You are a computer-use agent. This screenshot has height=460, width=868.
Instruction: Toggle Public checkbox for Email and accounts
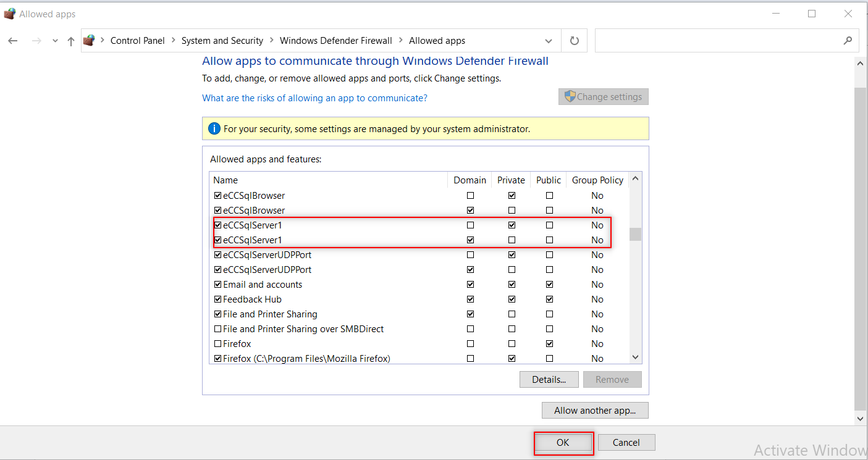pyautogui.click(x=549, y=285)
